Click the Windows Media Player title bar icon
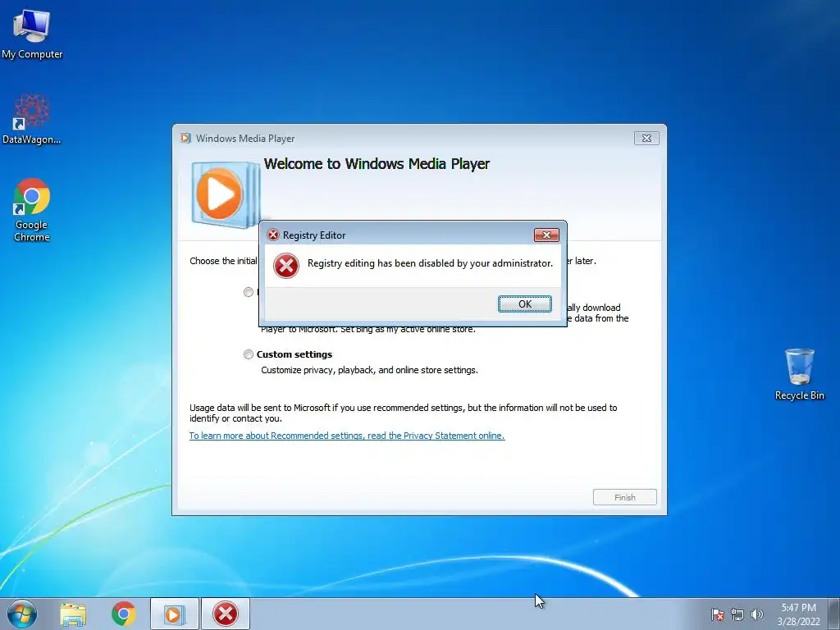The height and width of the screenshot is (630, 840). tap(186, 138)
